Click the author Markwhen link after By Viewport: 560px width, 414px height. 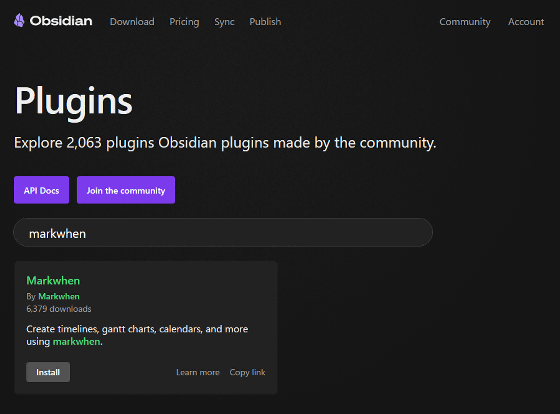(59, 296)
